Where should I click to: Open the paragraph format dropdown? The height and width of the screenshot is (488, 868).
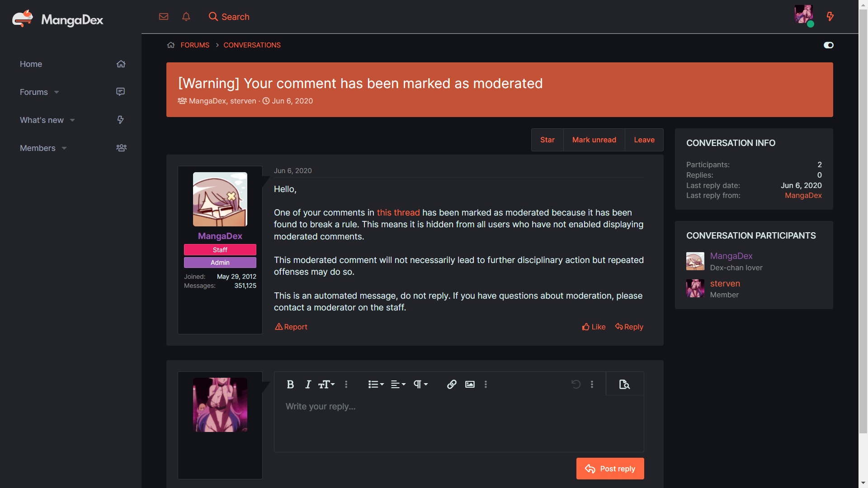[420, 385]
